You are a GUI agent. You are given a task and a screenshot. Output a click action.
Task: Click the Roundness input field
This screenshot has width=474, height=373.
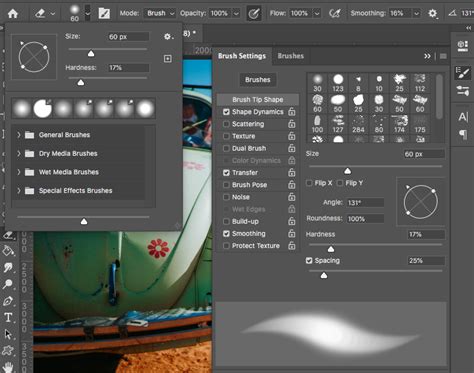[365, 219]
